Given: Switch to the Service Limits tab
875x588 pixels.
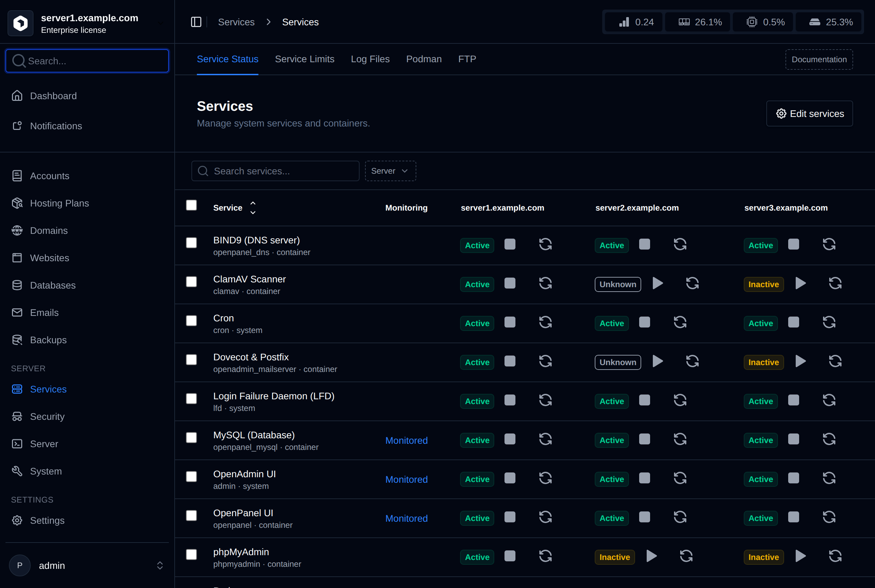Looking at the screenshot, I should click(x=305, y=59).
